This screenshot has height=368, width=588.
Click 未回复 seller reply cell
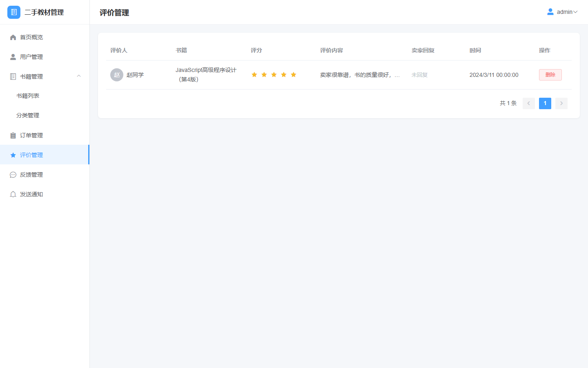pos(419,75)
